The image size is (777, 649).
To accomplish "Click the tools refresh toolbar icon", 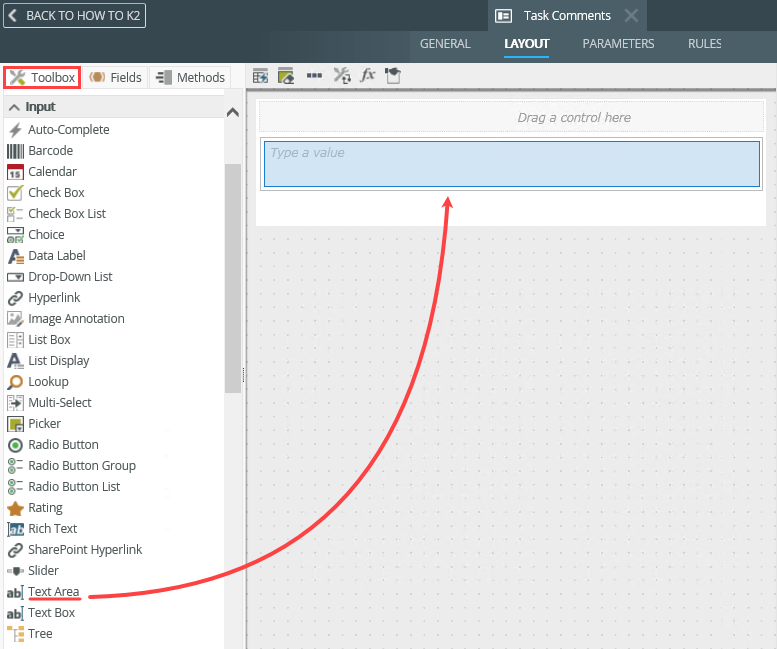I will [342, 76].
